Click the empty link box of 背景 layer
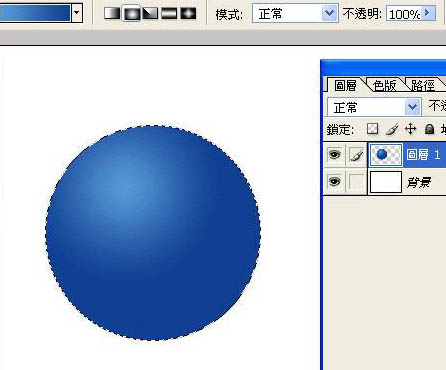This screenshot has width=446, height=370. point(356,182)
